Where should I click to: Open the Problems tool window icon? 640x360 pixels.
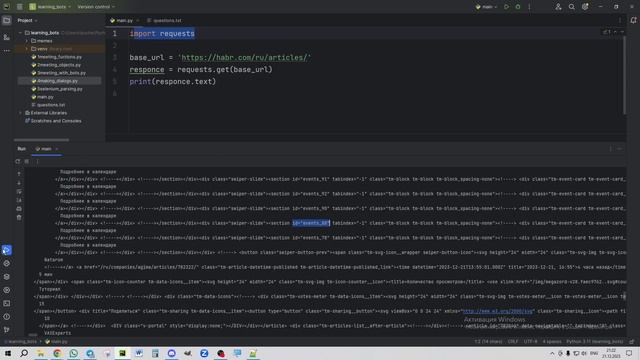7,316
